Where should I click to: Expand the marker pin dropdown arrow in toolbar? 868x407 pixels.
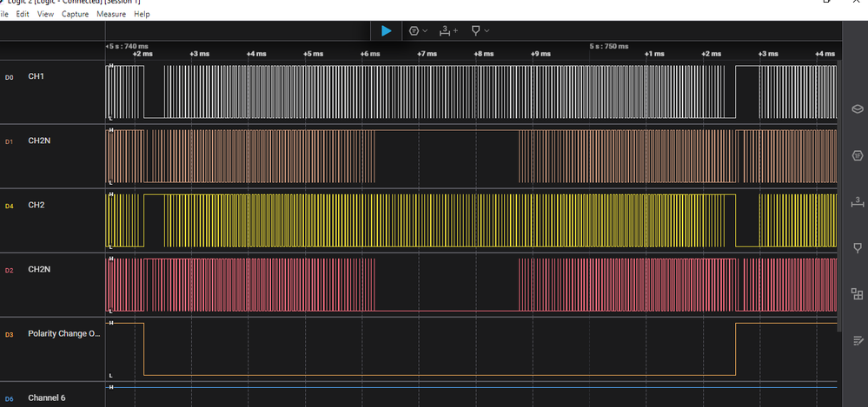coord(487,31)
